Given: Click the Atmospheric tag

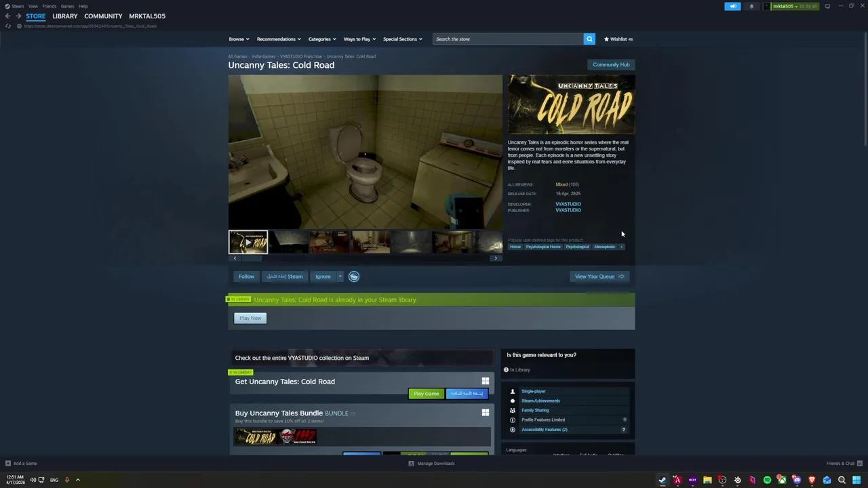Looking at the screenshot, I should tap(604, 247).
